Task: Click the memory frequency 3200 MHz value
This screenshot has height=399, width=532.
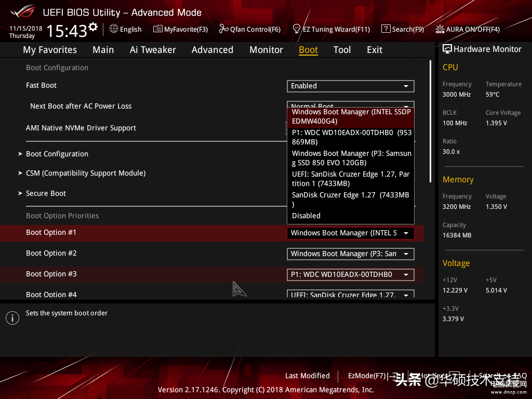Action: [457, 207]
